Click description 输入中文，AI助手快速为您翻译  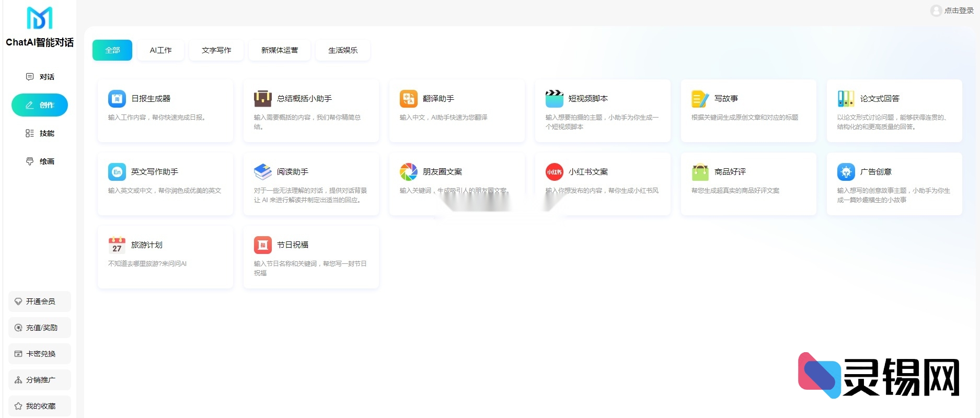[444, 118]
